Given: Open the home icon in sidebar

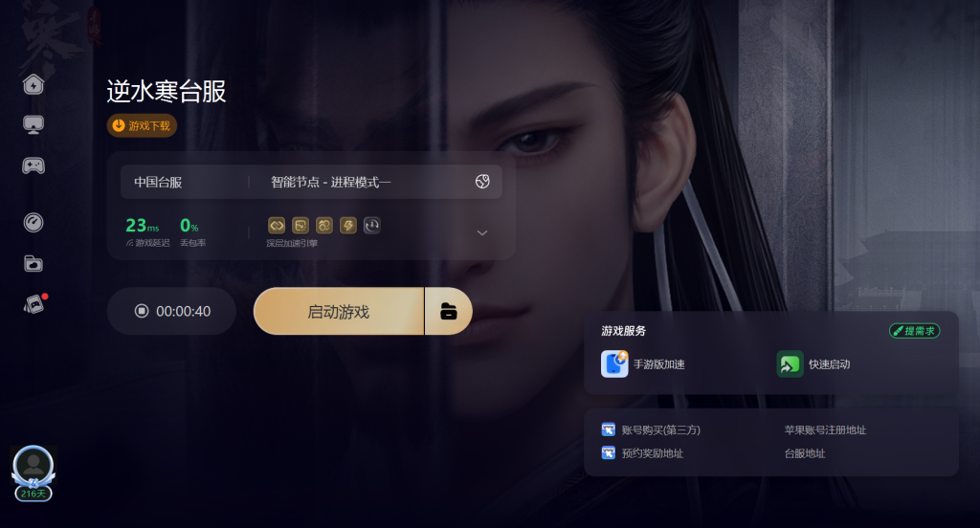Looking at the screenshot, I should pos(33,84).
